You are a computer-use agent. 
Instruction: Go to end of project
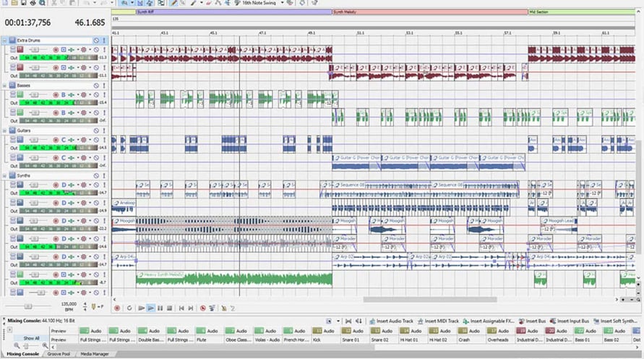point(191,308)
